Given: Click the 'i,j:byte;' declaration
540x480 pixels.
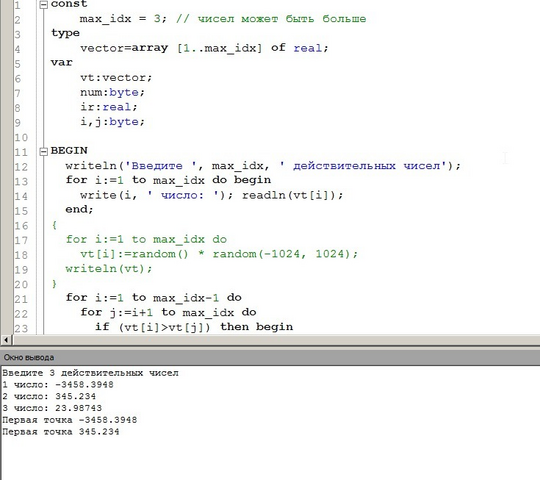Looking at the screenshot, I should [112, 122].
